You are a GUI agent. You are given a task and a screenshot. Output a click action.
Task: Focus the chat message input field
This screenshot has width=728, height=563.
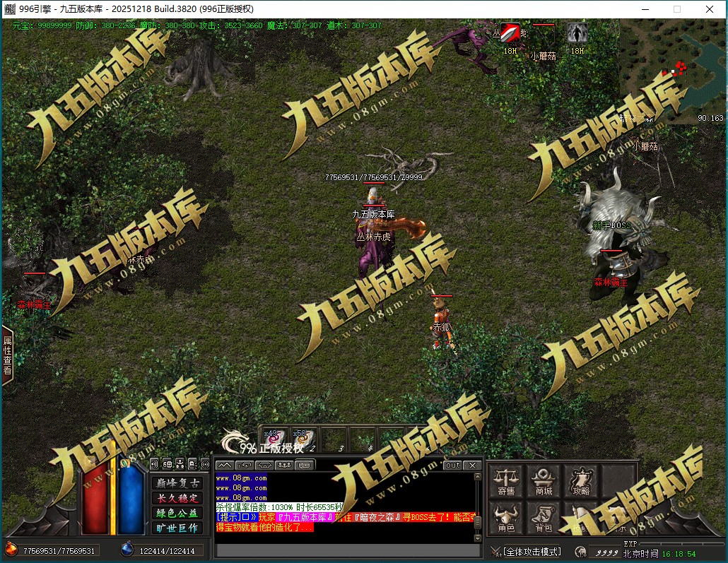pyautogui.click(x=348, y=550)
